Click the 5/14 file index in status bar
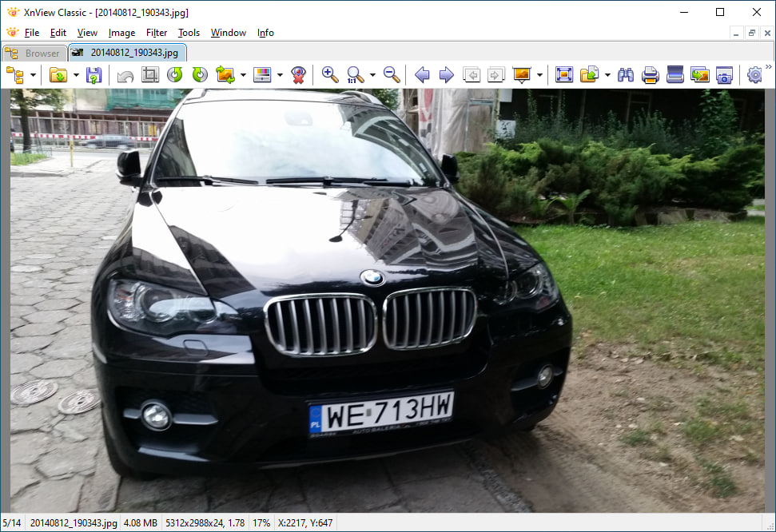This screenshot has height=532, width=776. point(12,522)
